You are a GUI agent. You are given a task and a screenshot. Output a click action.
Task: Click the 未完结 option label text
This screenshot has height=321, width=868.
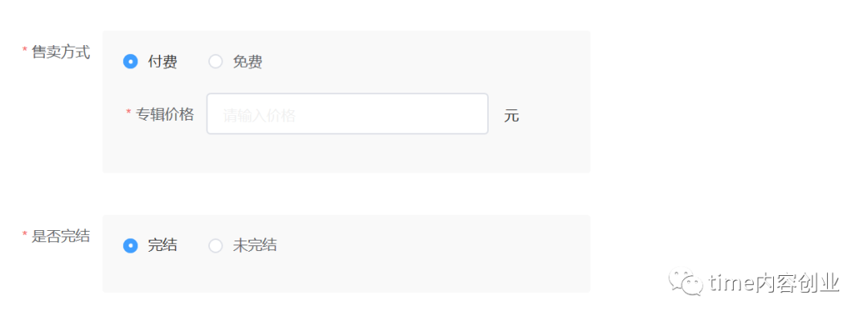pyautogui.click(x=255, y=245)
